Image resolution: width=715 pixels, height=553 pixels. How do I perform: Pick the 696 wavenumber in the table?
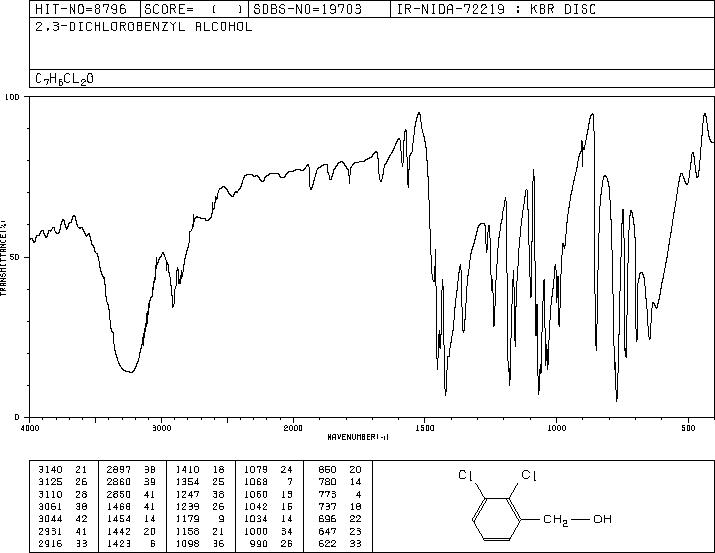pyautogui.click(x=327, y=519)
